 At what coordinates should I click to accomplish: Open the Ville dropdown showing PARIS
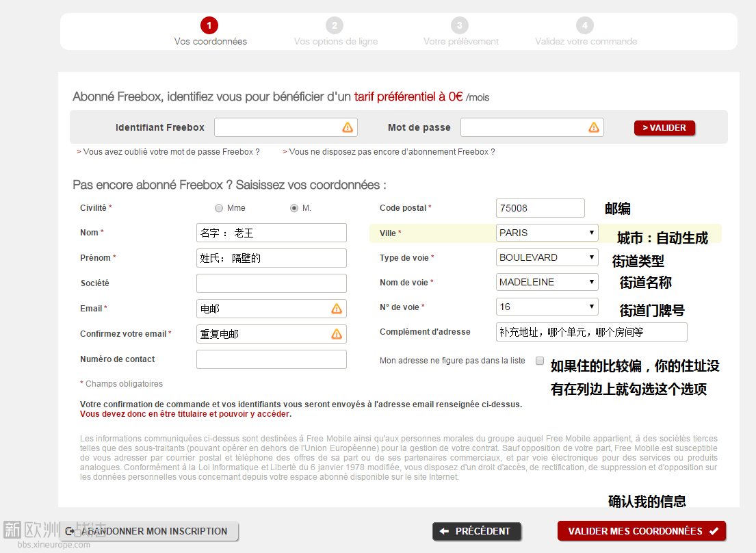(x=547, y=233)
